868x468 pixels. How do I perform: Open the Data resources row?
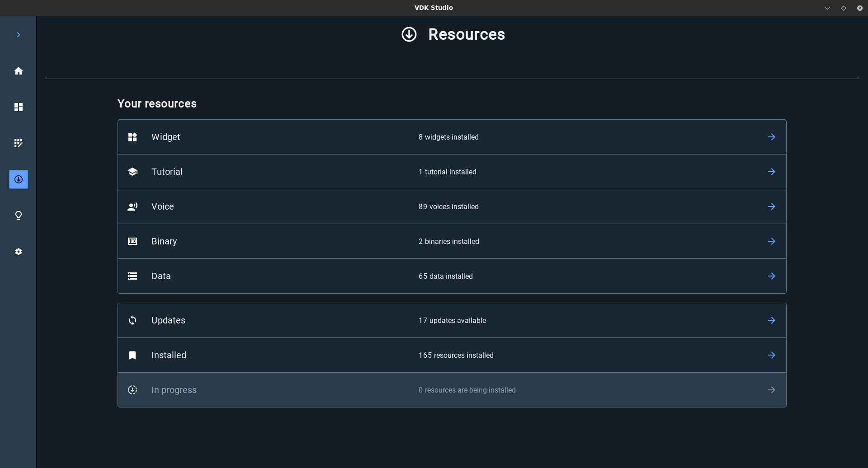pos(452,276)
